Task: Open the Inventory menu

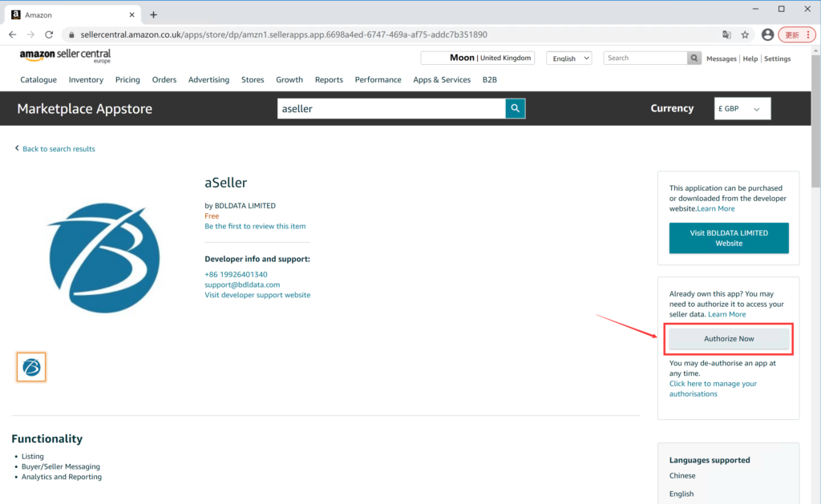Action: pos(86,79)
